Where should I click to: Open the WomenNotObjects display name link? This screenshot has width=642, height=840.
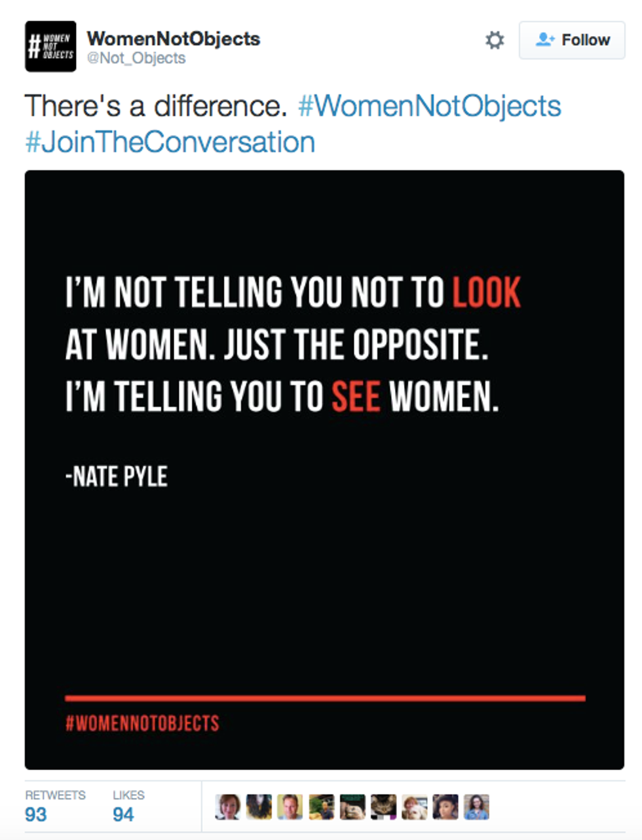[x=174, y=39]
